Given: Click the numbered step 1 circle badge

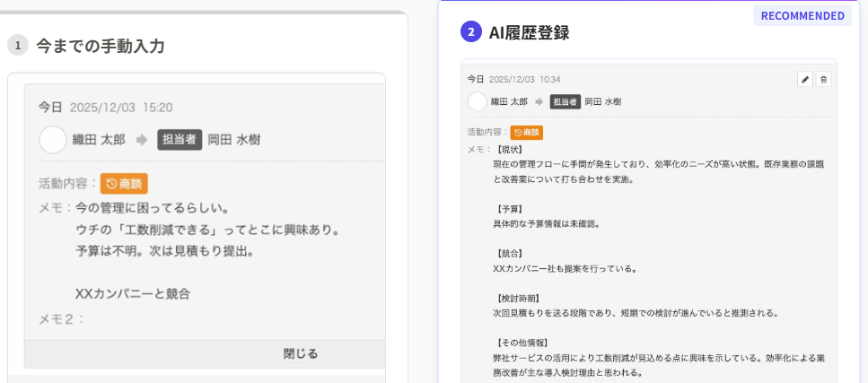Looking at the screenshot, I should pyautogui.click(x=18, y=46).
